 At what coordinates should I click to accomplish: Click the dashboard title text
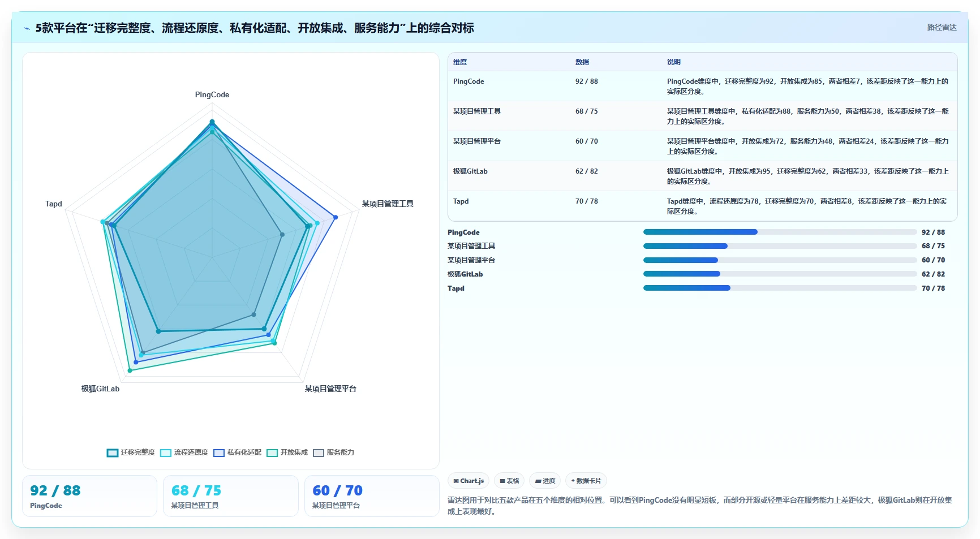tap(255, 28)
